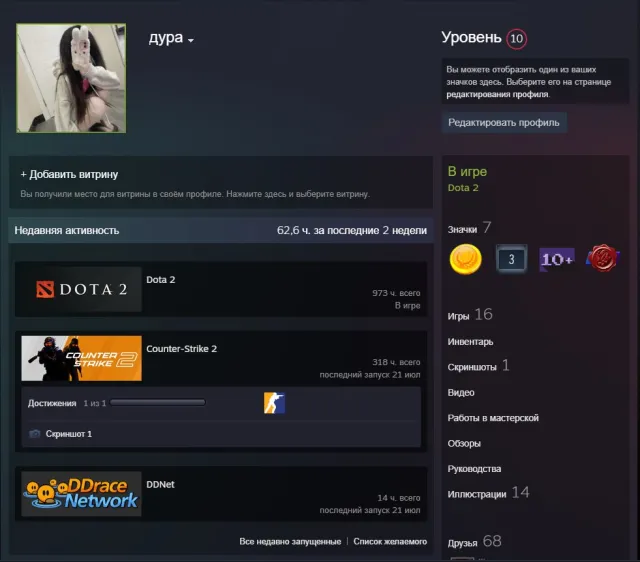640x562 pixels.
Task: Open the Достижения 1 из 1 link
Action: (67, 403)
